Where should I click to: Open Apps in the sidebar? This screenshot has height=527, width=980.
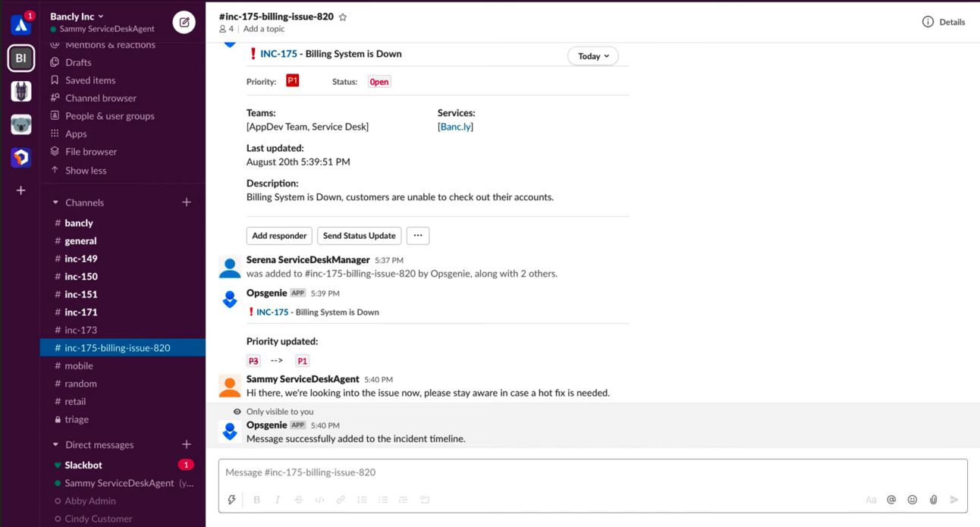point(76,133)
